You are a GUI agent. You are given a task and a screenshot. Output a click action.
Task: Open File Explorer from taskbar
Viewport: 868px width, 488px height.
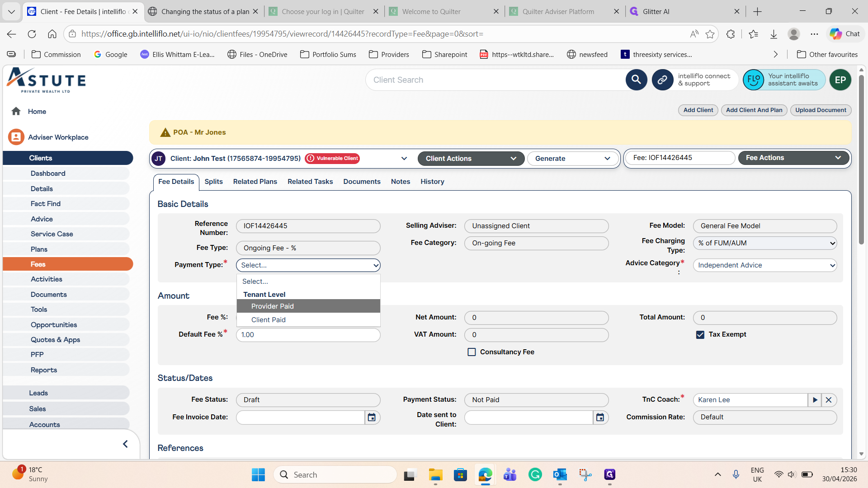[435, 474]
